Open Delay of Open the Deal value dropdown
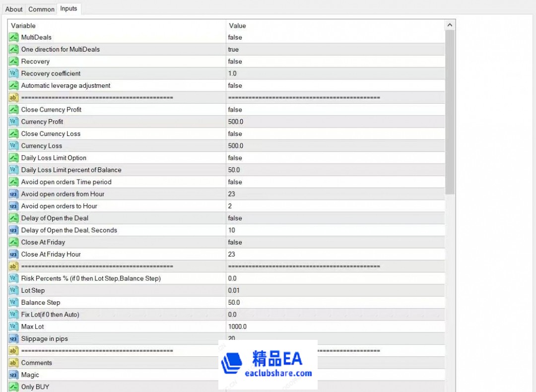The height and width of the screenshot is (392, 536). [235, 218]
